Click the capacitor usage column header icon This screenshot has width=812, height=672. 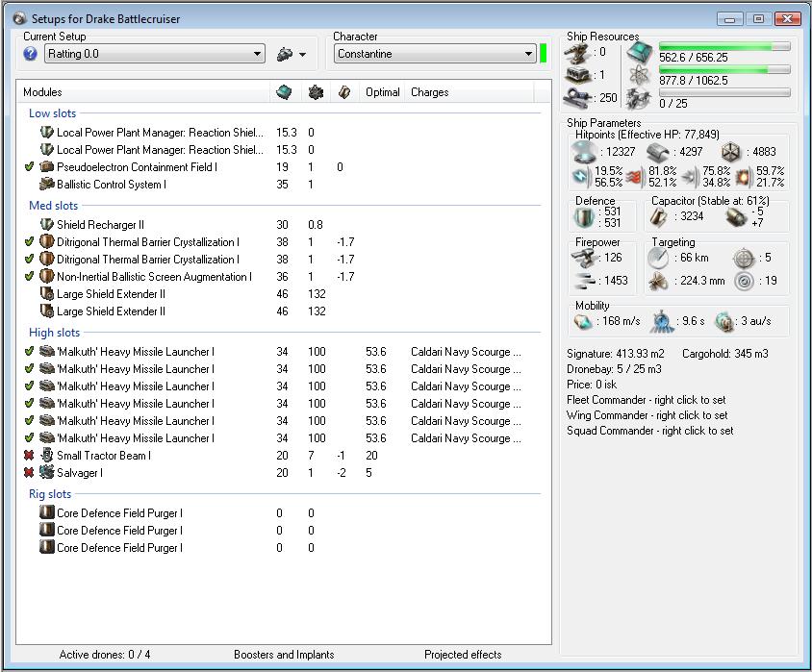(343, 92)
